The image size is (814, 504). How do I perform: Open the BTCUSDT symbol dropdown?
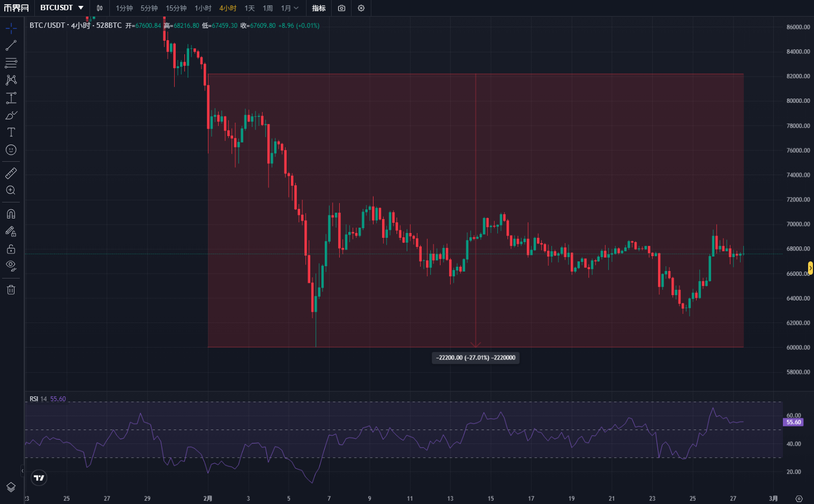[x=62, y=8]
